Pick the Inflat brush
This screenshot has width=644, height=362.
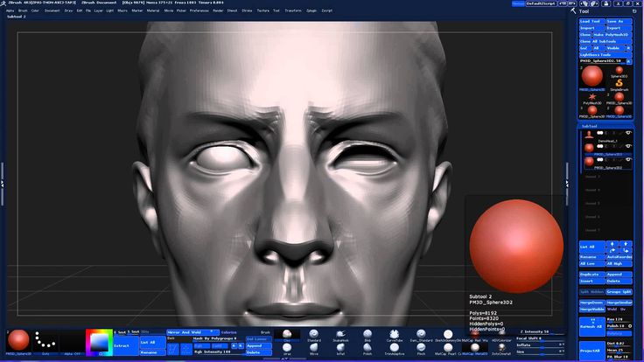pos(339,347)
